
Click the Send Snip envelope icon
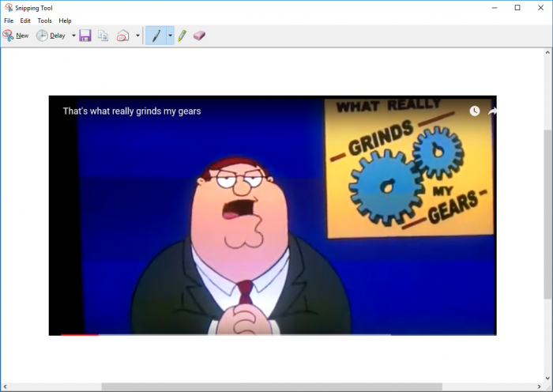click(x=123, y=36)
